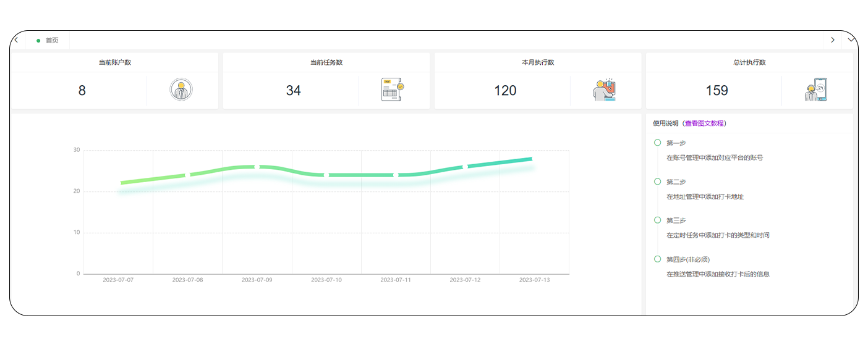Click the person-with-phone icon under 本月执行数
868x347 pixels.
pyautogui.click(x=604, y=90)
